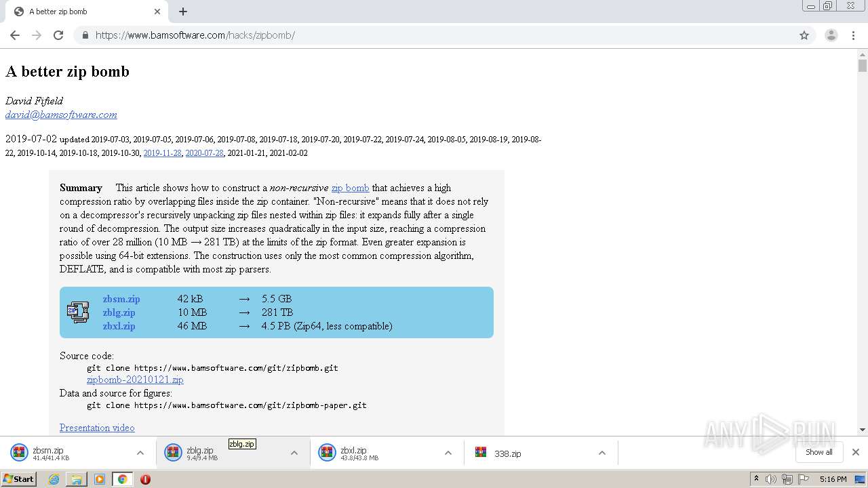Image resolution: width=868 pixels, height=488 pixels.
Task: Download zblg.zip from the blue box
Action: (119, 312)
